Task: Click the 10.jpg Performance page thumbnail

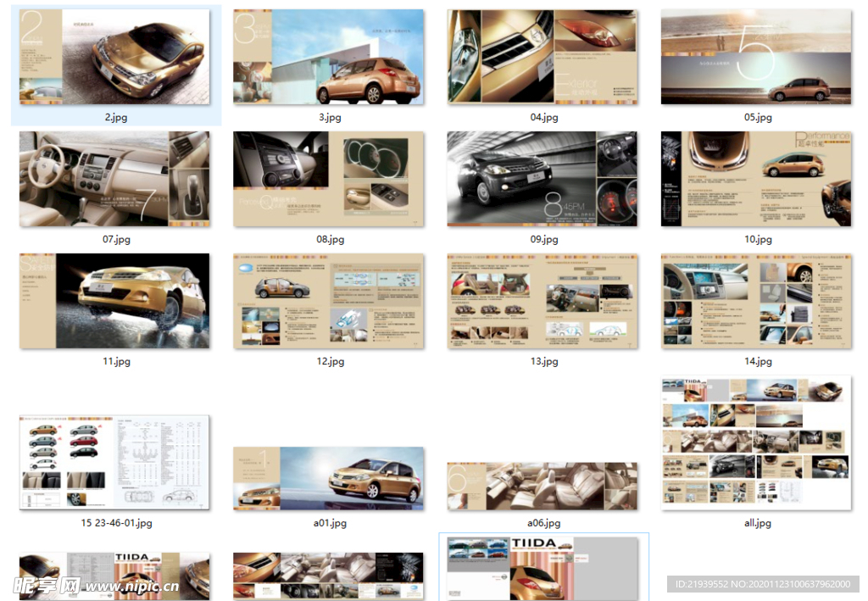Action: pos(756,179)
